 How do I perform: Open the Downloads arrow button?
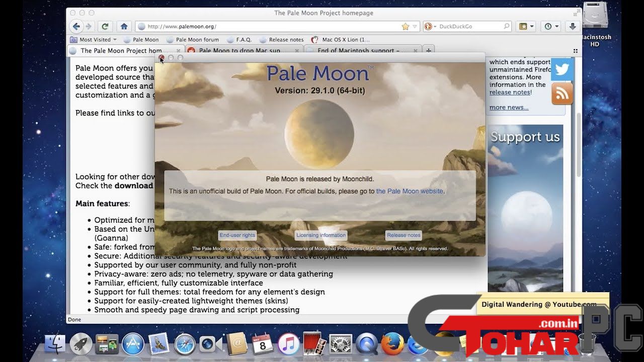coord(572,26)
